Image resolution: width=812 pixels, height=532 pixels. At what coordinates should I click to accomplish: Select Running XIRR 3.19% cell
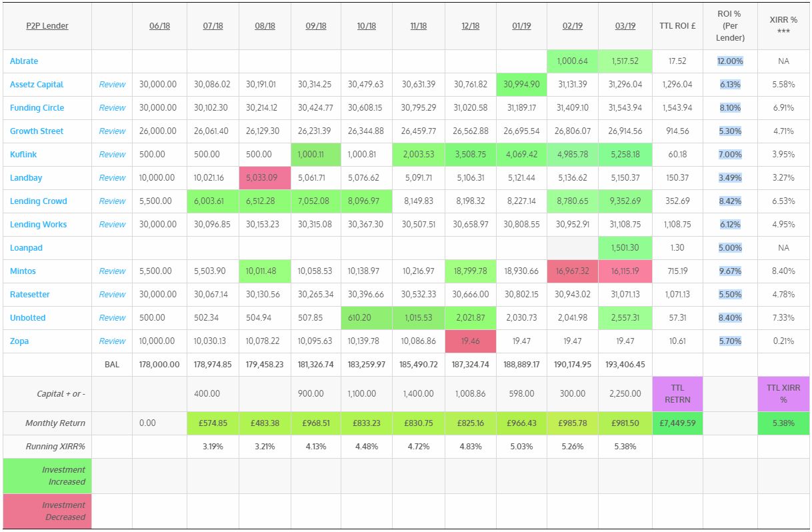tap(213, 447)
